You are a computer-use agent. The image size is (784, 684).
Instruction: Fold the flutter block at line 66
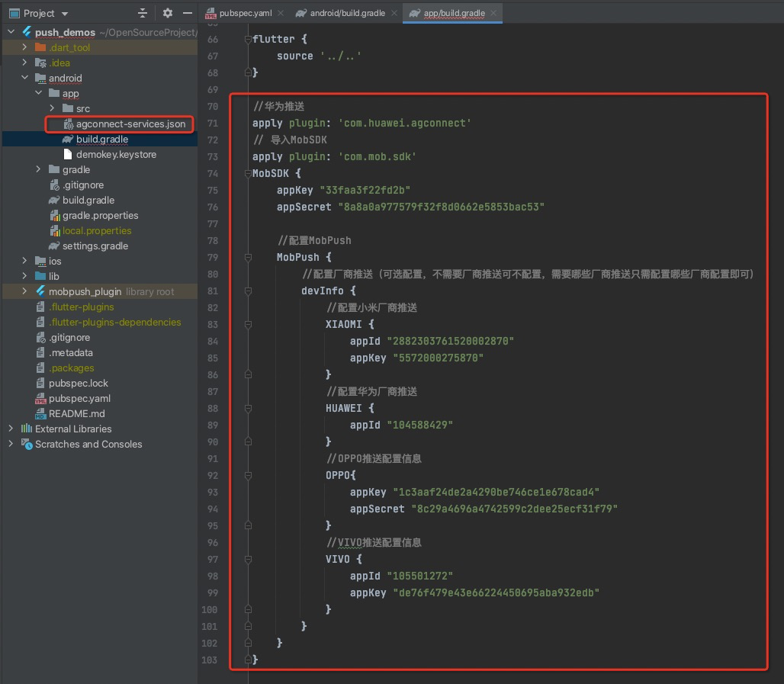248,39
